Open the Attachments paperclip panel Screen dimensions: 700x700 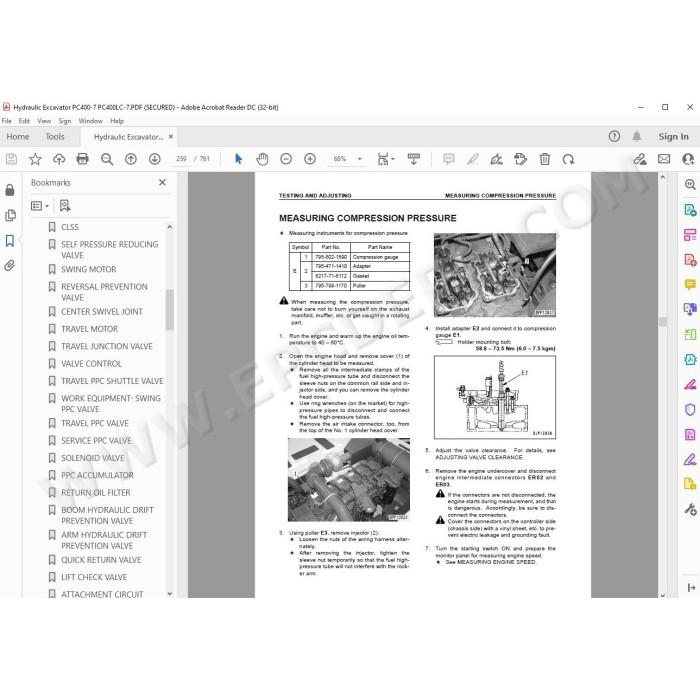pyautogui.click(x=10, y=266)
